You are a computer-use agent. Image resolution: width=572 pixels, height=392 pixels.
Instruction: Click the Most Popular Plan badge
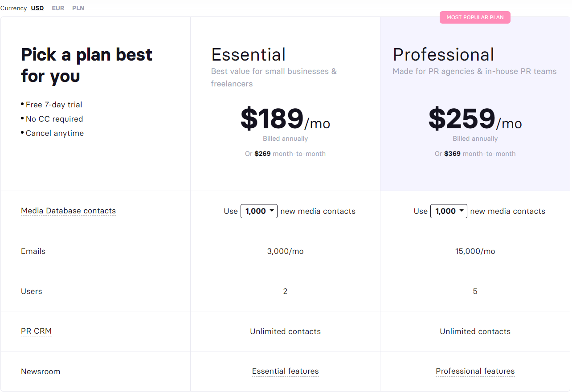coord(475,17)
